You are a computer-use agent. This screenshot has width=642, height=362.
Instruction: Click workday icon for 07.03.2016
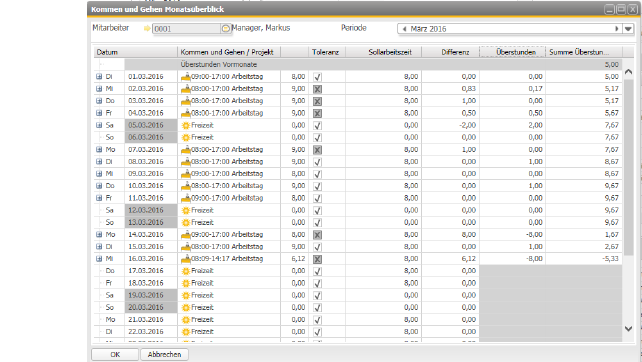point(186,149)
